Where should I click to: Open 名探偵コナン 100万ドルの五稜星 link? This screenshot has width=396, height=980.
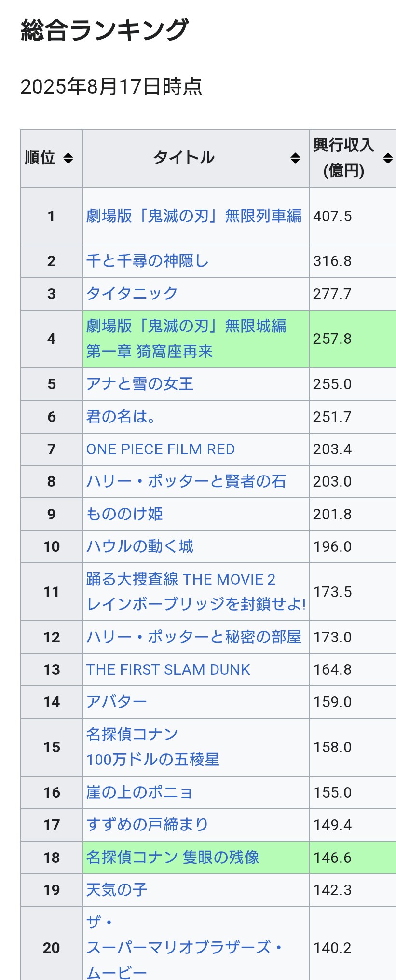point(152,747)
